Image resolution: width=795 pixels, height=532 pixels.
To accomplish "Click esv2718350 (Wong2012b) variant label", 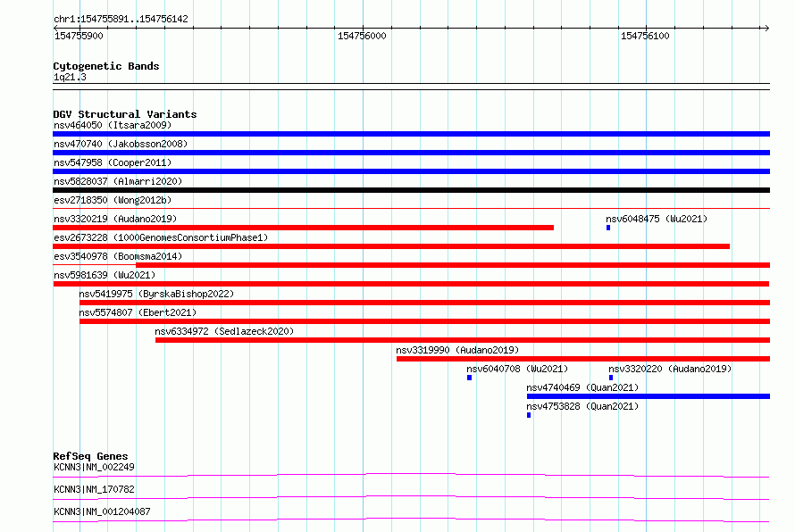I will click(x=113, y=200).
